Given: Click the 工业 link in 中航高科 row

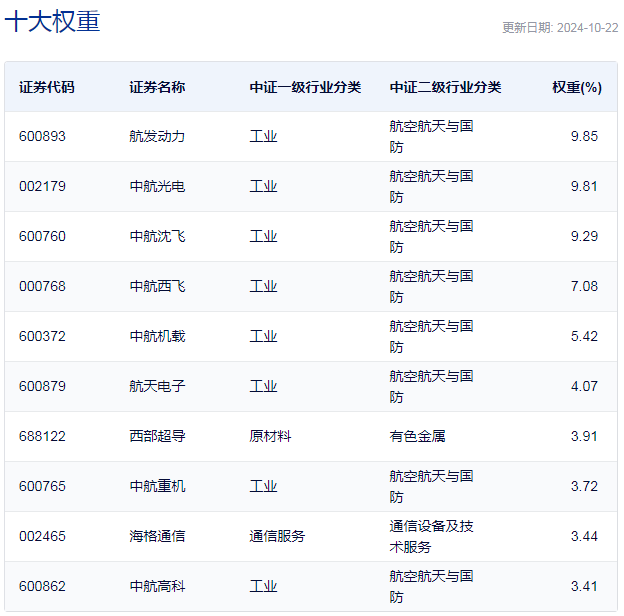Looking at the screenshot, I should click(x=263, y=586).
